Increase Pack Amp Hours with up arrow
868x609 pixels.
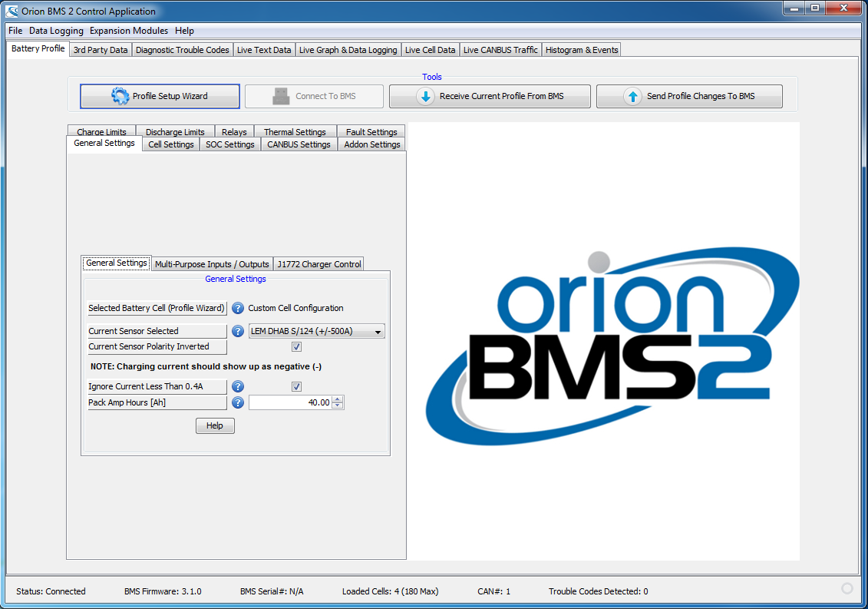337,399
